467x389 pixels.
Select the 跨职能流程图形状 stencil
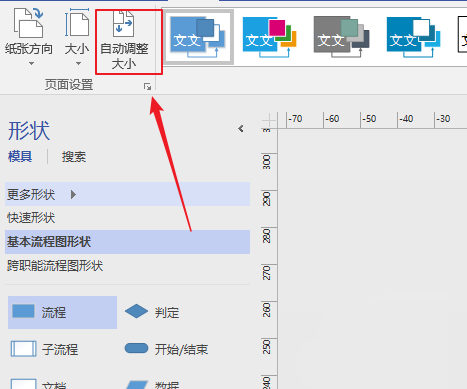tap(127, 266)
